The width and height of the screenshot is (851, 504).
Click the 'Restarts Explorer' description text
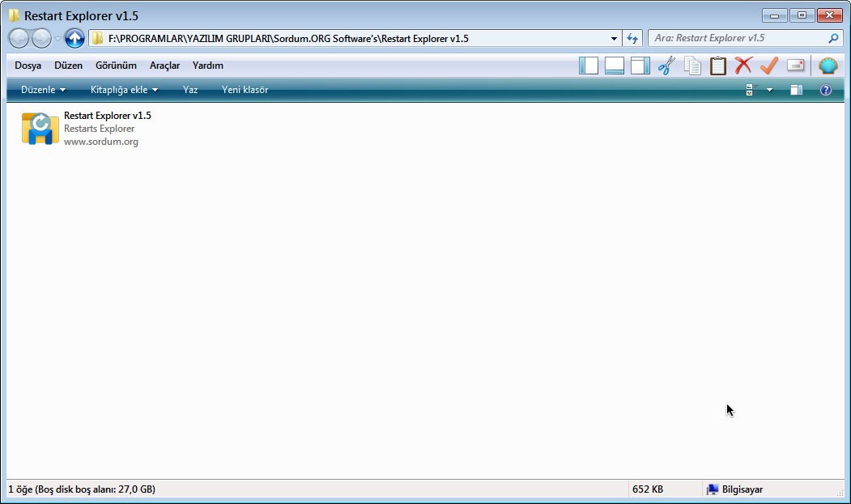click(x=100, y=129)
